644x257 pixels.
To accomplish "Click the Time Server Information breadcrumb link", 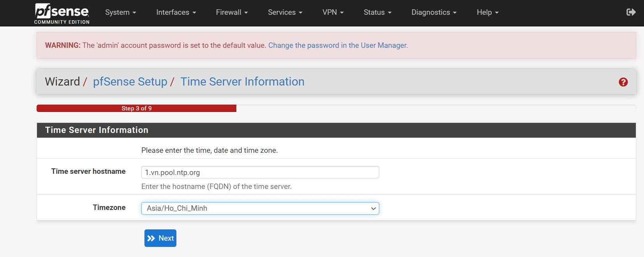I will point(242,82).
